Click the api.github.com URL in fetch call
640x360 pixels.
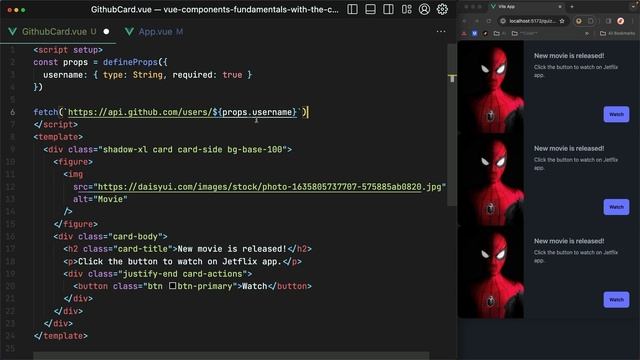[182, 112]
